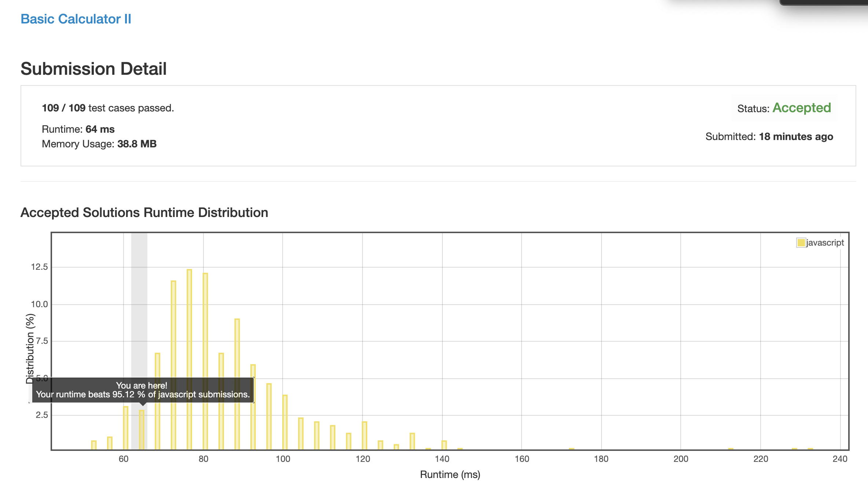Click the Accepted status text

(x=802, y=108)
